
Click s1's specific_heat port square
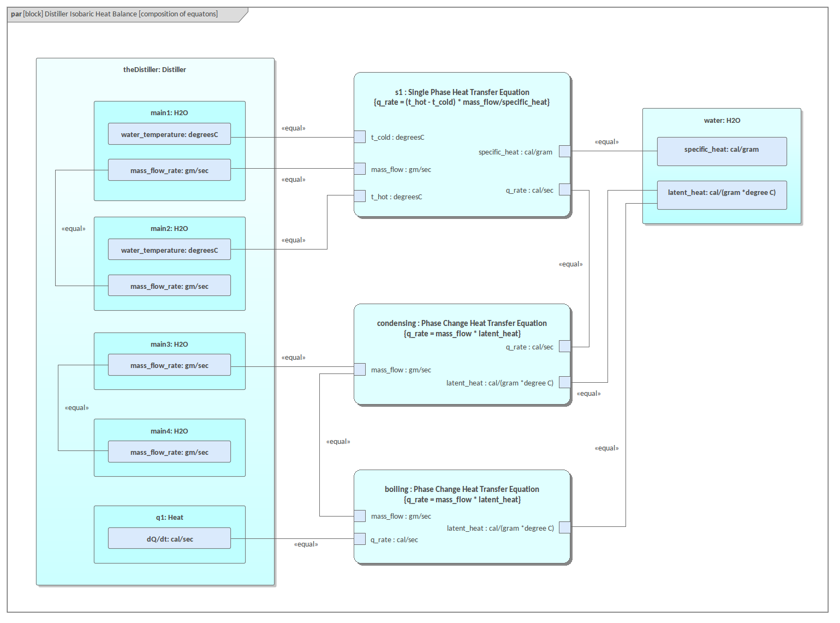[565, 151]
